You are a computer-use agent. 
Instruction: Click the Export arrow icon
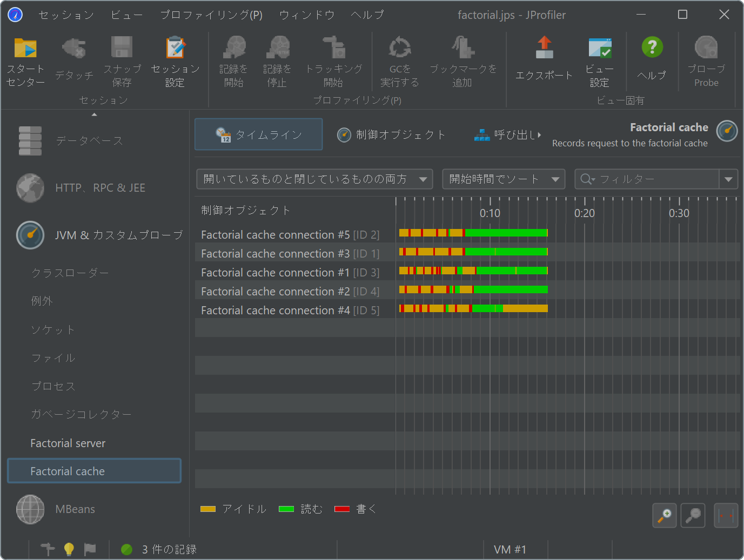tap(544, 48)
